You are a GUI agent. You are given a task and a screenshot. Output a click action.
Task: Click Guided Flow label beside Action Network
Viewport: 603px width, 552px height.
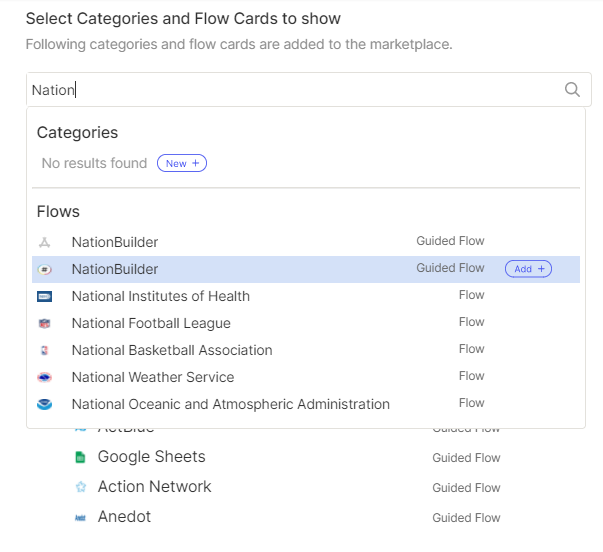pos(466,488)
